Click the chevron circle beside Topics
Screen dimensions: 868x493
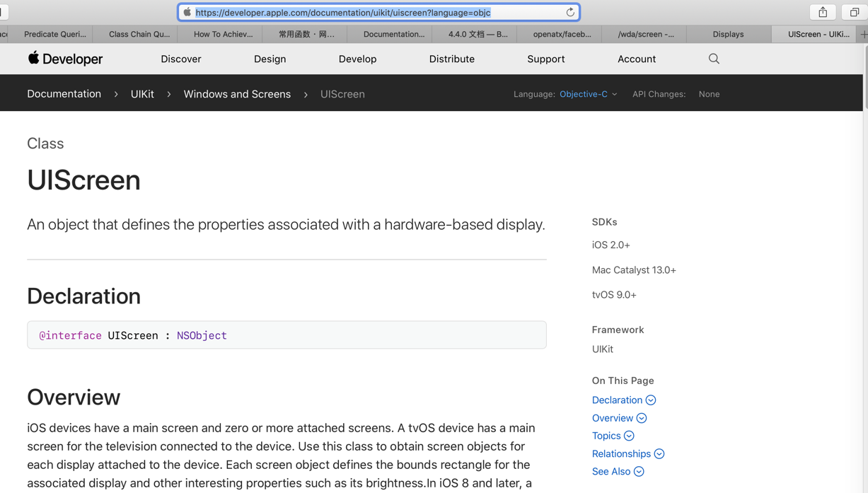point(629,436)
